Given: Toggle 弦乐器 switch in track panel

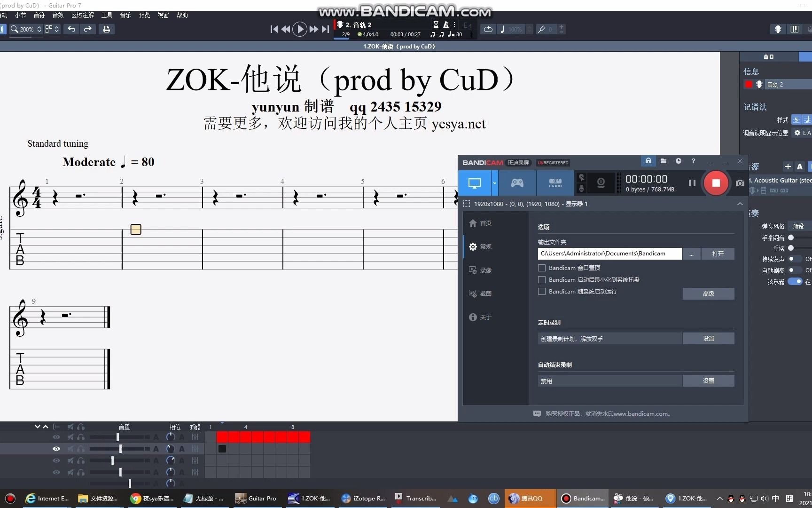Looking at the screenshot, I should pyautogui.click(x=795, y=281).
